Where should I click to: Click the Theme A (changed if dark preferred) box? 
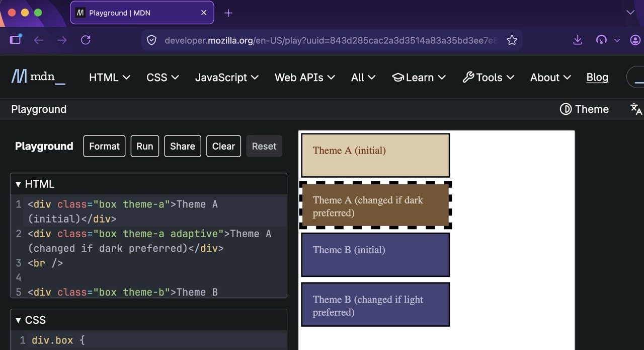click(375, 205)
